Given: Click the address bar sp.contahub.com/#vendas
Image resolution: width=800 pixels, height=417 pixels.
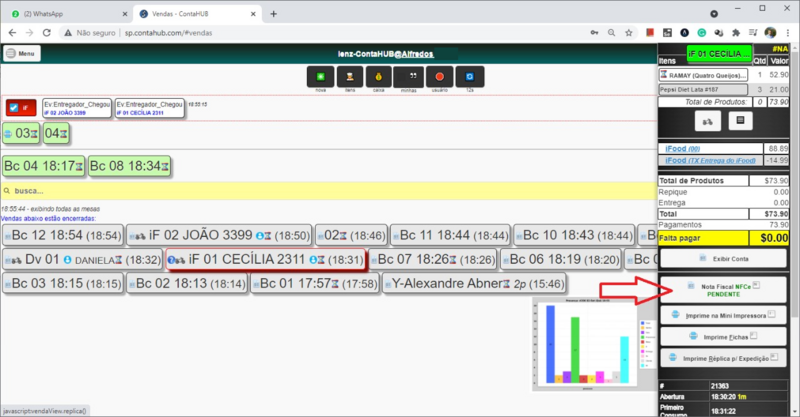Looking at the screenshot, I should click(x=168, y=33).
